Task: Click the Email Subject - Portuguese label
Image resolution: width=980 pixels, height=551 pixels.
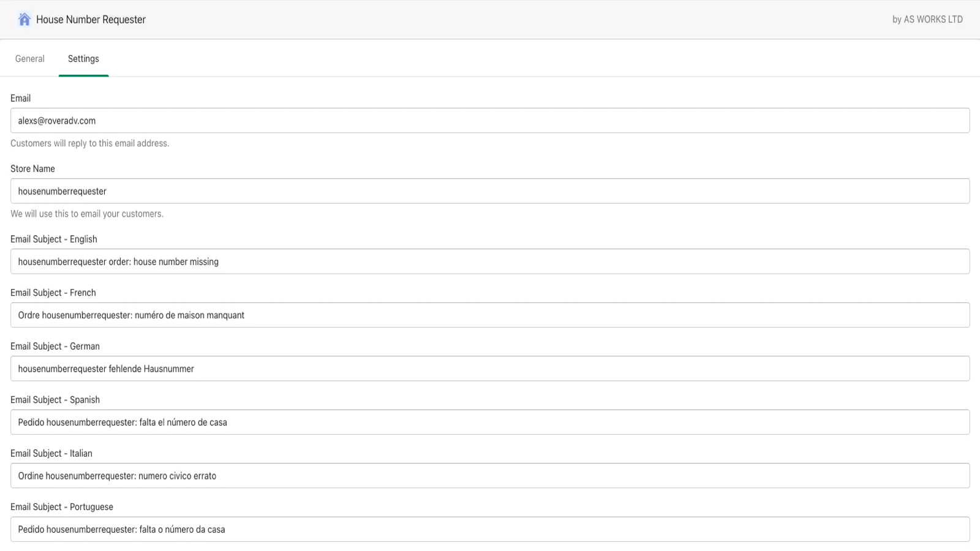Action: 62,507
